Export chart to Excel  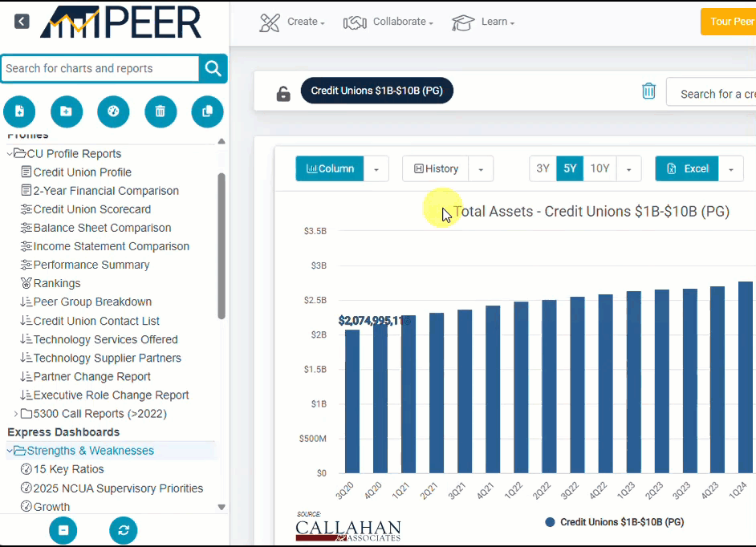click(x=687, y=168)
